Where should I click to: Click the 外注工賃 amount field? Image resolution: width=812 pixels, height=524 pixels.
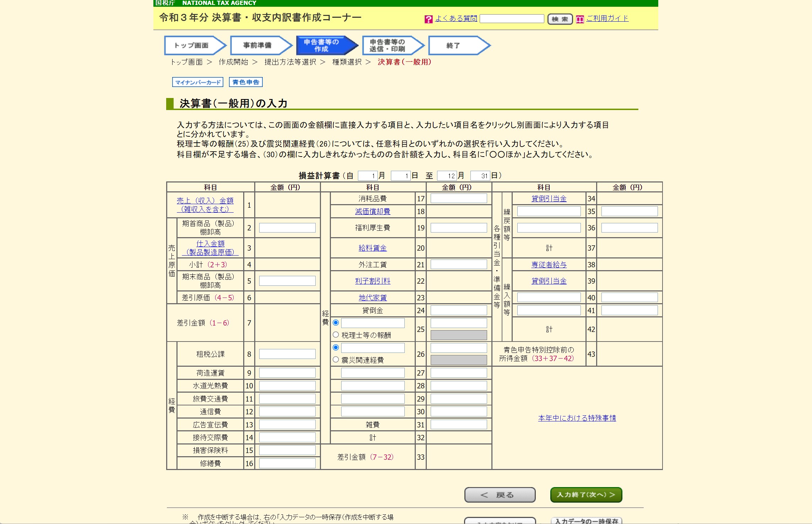click(459, 264)
